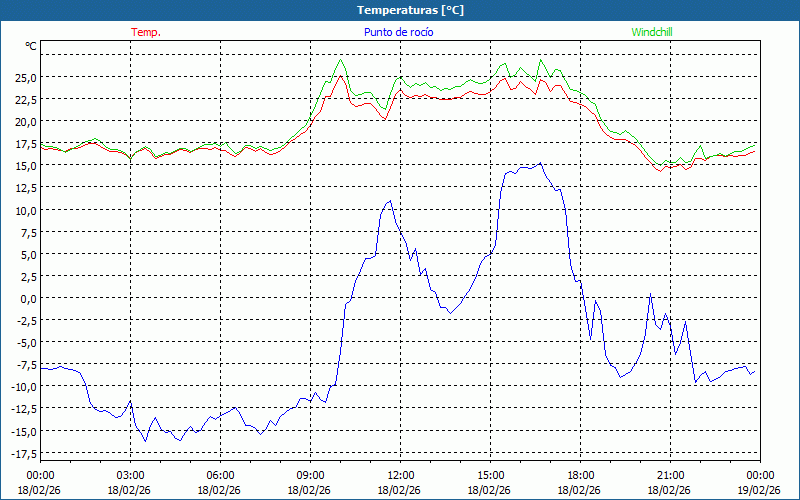The width and height of the screenshot is (800, 500).
Task: Toggle the blue Punto de rocío legend
Action: tap(399, 32)
